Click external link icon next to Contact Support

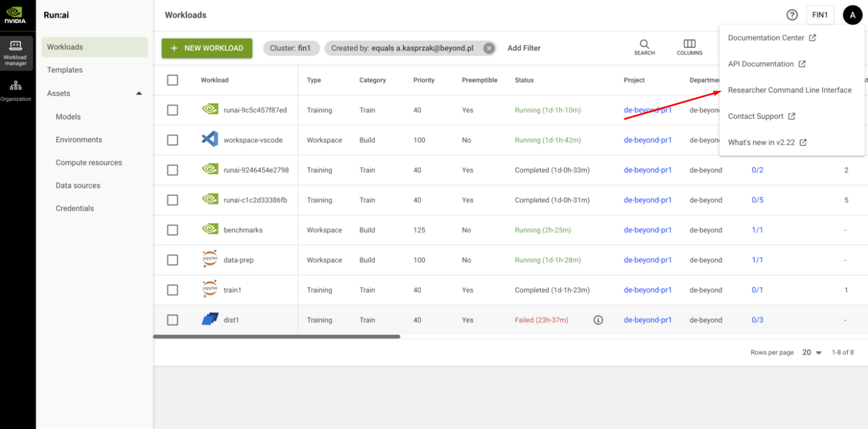pos(791,116)
